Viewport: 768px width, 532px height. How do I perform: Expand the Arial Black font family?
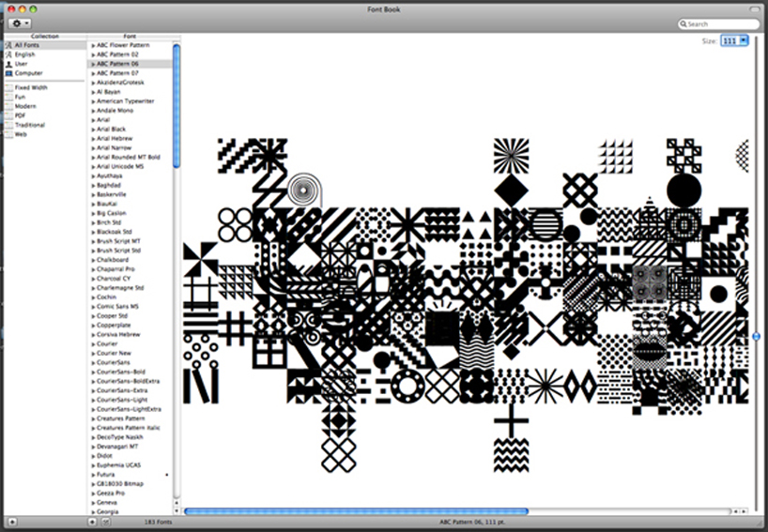coord(93,129)
